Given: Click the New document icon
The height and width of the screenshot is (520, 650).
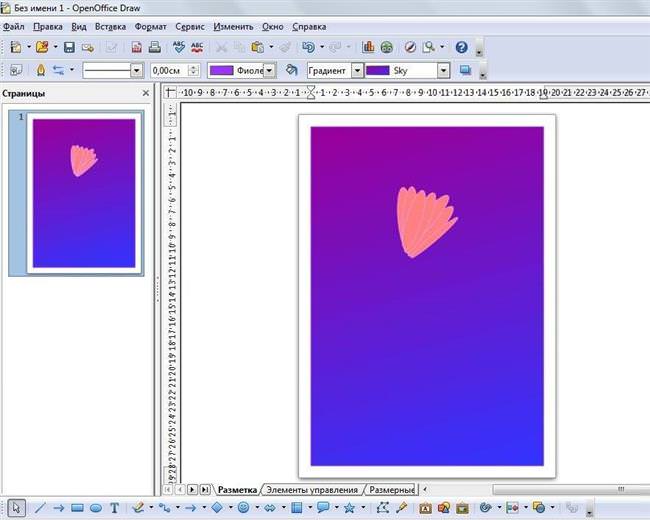Looking at the screenshot, I should point(16,47).
